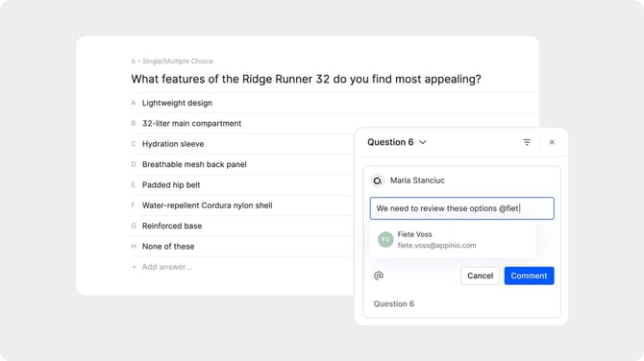Cancel the comment
Viewport: 644px width, 361px height.
pyautogui.click(x=480, y=276)
